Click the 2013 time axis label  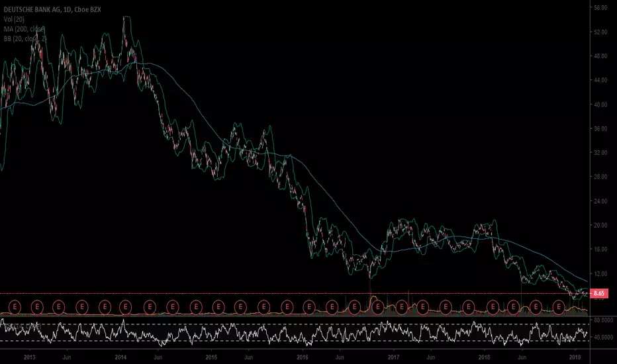(x=30, y=357)
